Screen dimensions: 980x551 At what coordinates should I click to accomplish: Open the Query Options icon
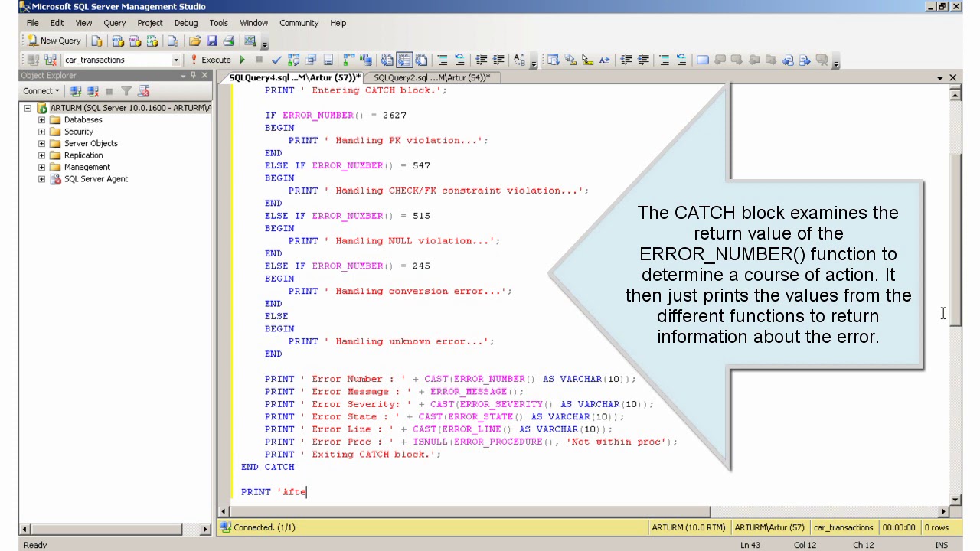click(311, 60)
